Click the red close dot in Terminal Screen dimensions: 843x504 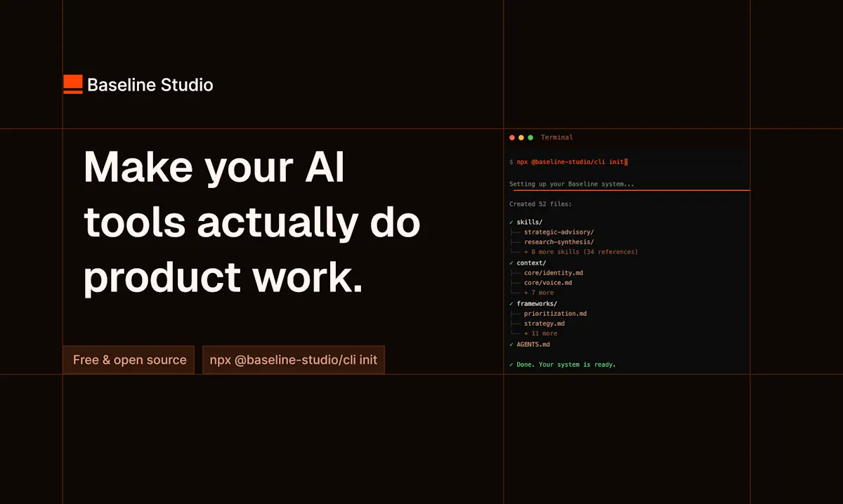coord(512,138)
